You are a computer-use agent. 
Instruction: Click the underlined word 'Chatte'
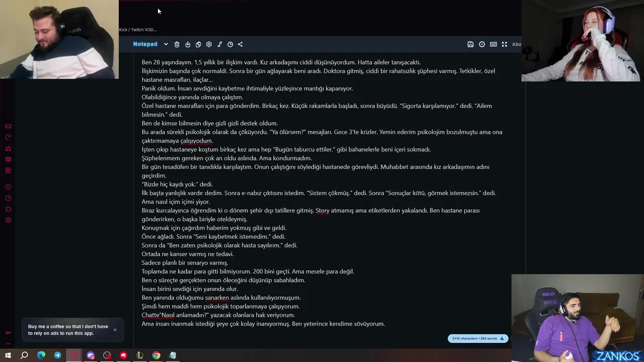tap(150, 315)
